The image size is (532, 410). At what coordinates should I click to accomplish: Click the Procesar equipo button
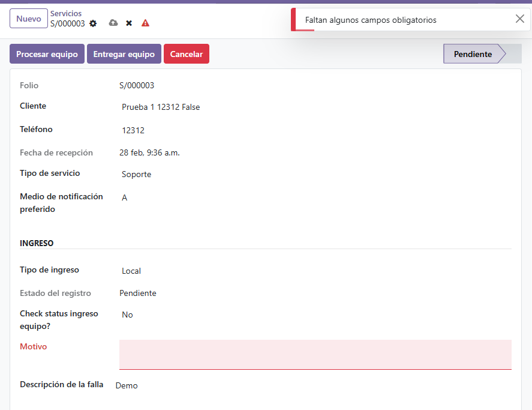point(47,53)
